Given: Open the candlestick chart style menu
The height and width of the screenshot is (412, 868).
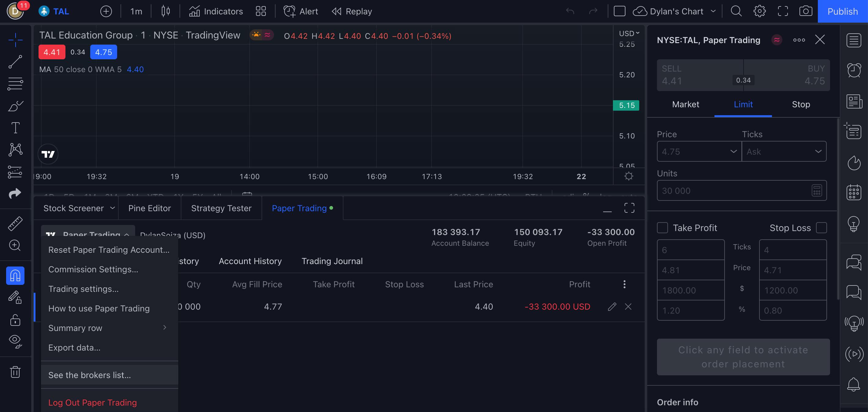Looking at the screenshot, I should click(x=165, y=11).
